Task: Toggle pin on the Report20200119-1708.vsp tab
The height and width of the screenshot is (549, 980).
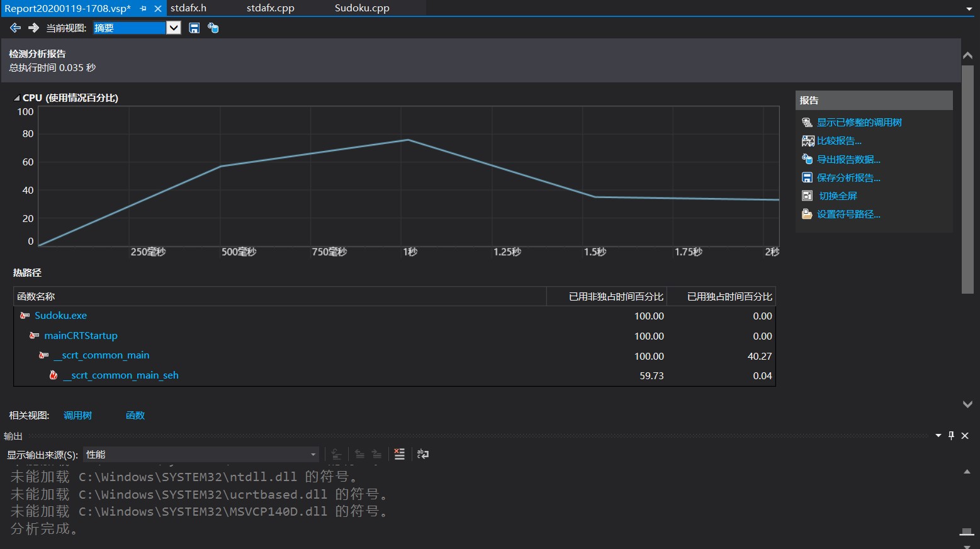Action: click(144, 9)
